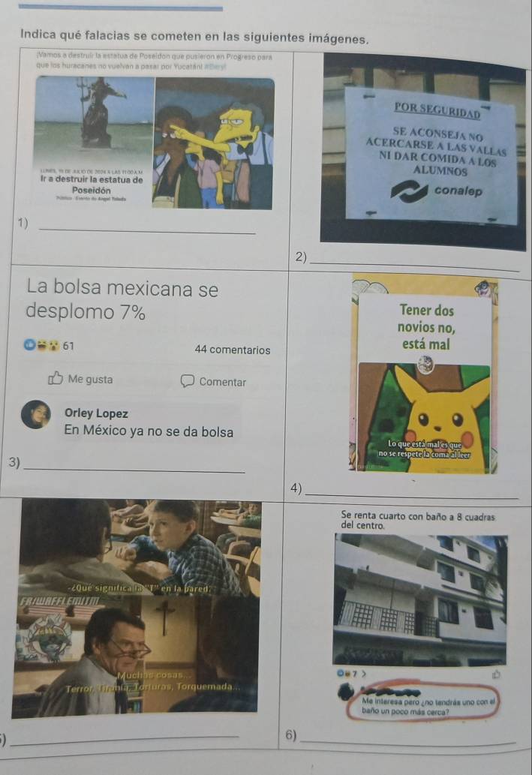Select the rental building photo
The image size is (532, 775).
pos(420,600)
